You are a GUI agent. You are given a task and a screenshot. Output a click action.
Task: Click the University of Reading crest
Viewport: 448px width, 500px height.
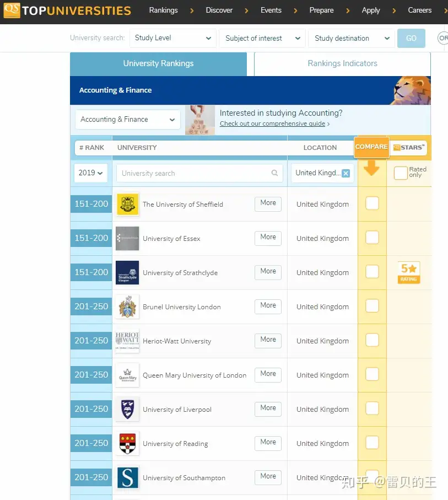(127, 443)
